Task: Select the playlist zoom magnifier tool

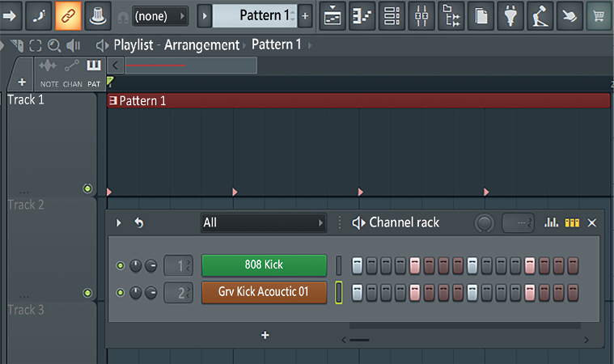Action: point(54,45)
